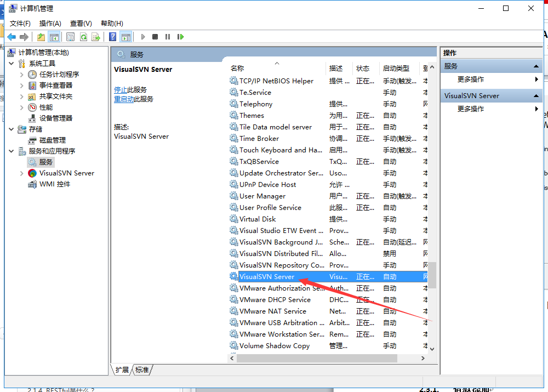
Task: Expand the 事件查看器 node
Action: [22, 86]
